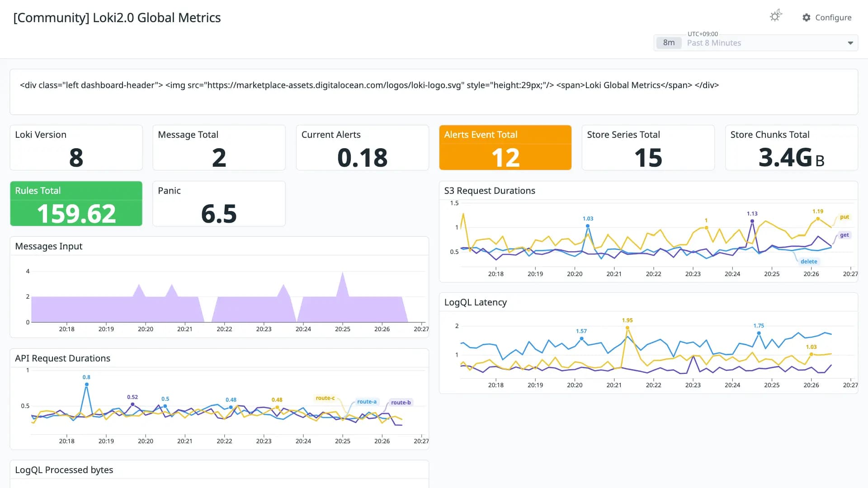
Task: Click the 1.57 marker in LogQL Latency
Action: click(x=581, y=338)
